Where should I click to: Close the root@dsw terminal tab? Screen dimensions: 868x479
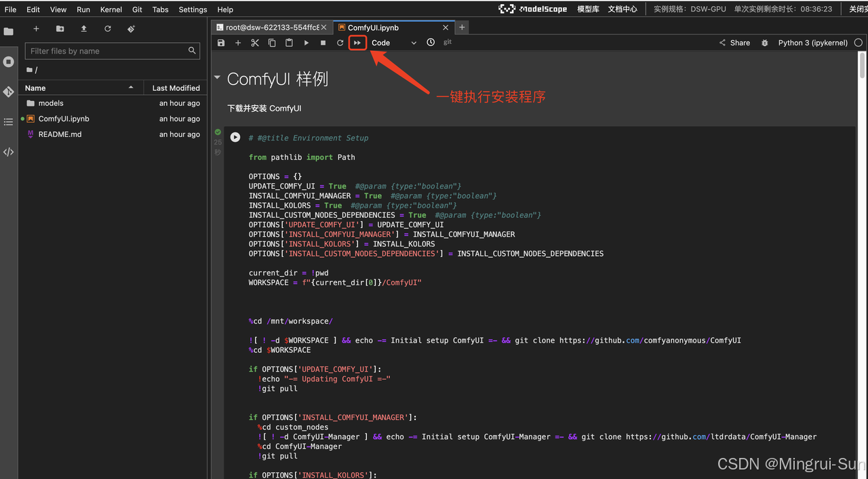[323, 28]
